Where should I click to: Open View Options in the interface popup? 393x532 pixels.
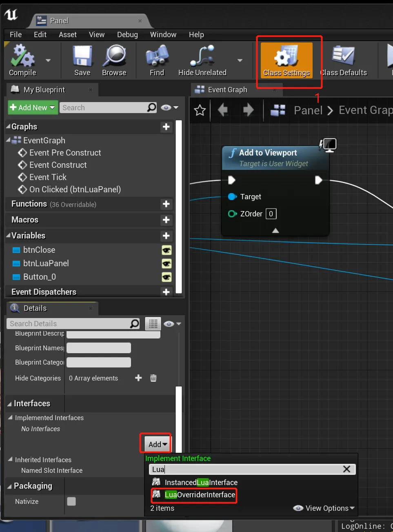coord(324,508)
